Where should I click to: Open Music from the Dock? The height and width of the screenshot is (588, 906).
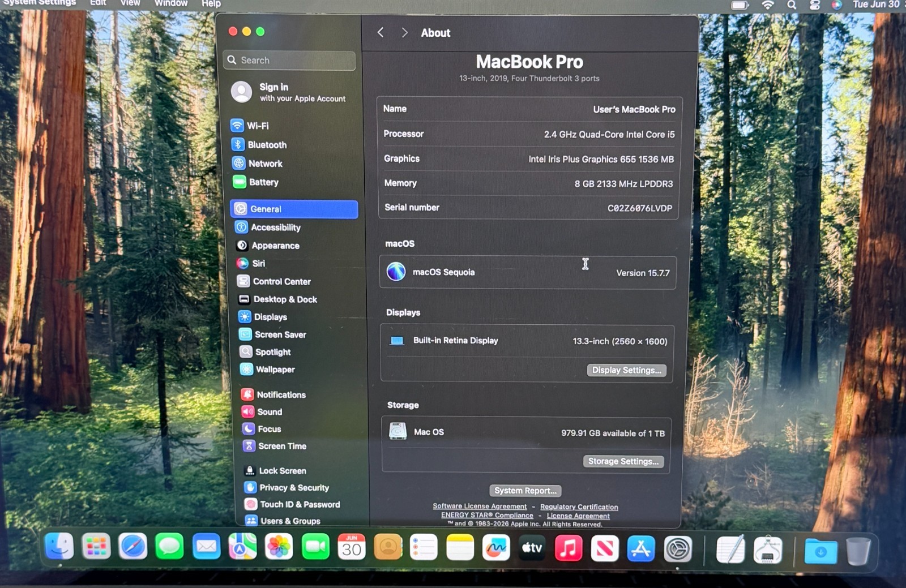pyautogui.click(x=568, y=548)
